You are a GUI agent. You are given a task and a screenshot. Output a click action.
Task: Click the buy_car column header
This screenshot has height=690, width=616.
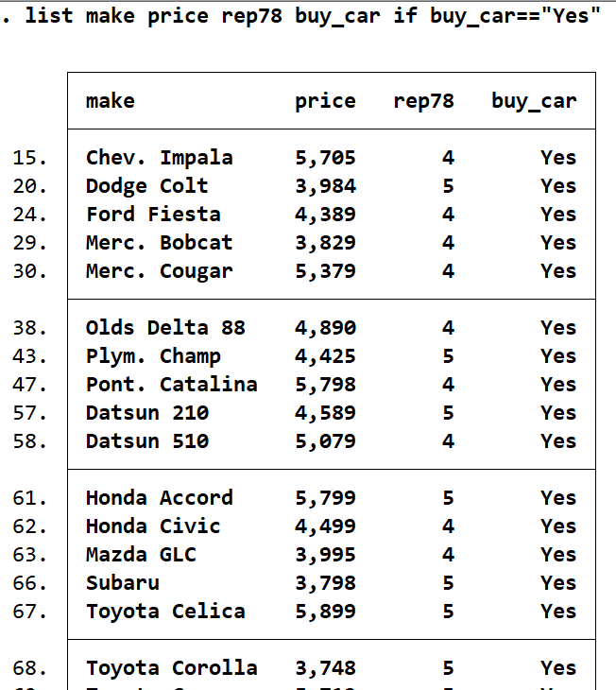(x=533, y=101)
